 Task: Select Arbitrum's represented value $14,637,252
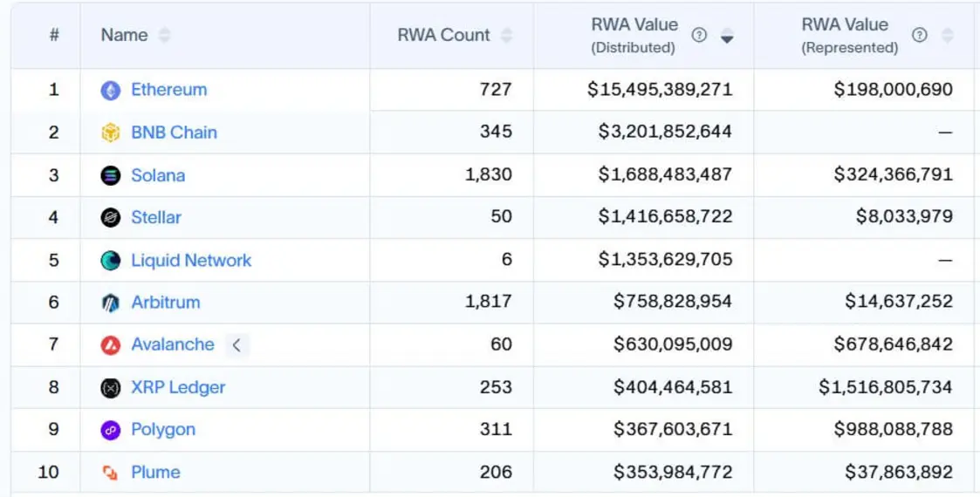[899, 302]
